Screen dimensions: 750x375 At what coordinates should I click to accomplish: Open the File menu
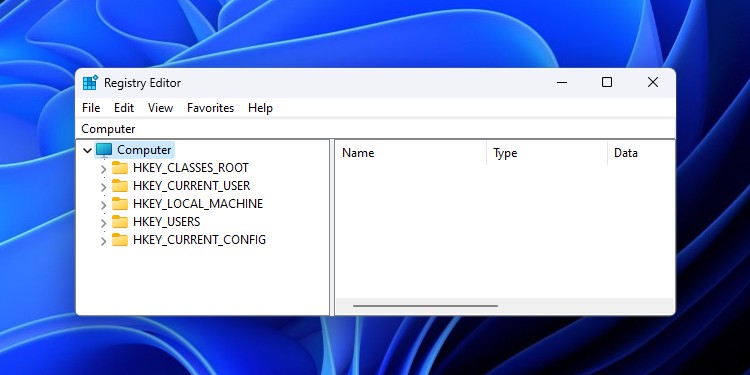coord(91,108)
